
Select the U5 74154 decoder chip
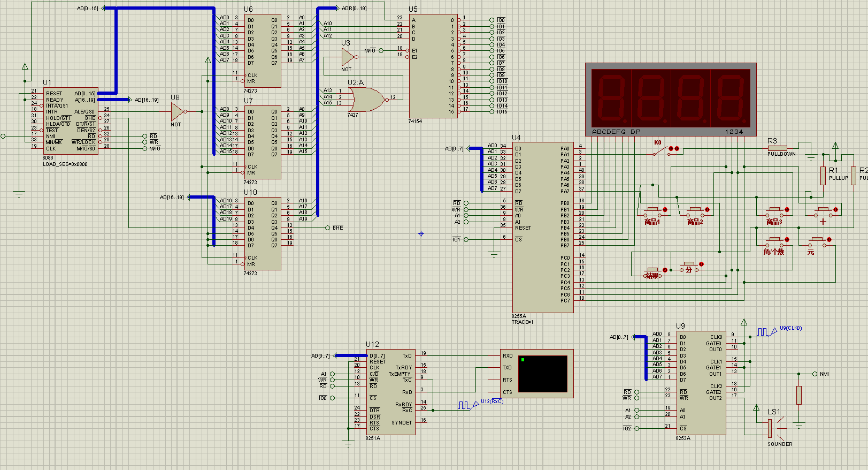(433, 66)
